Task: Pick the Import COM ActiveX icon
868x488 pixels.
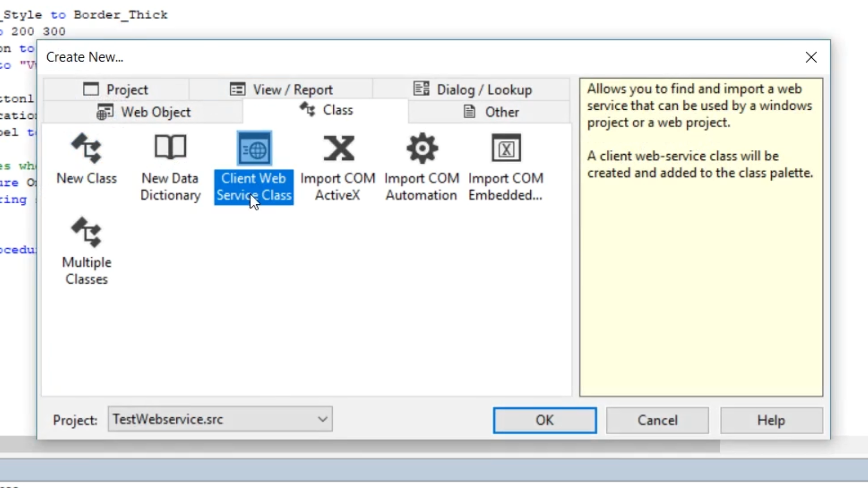Action: tap(338, 149)
